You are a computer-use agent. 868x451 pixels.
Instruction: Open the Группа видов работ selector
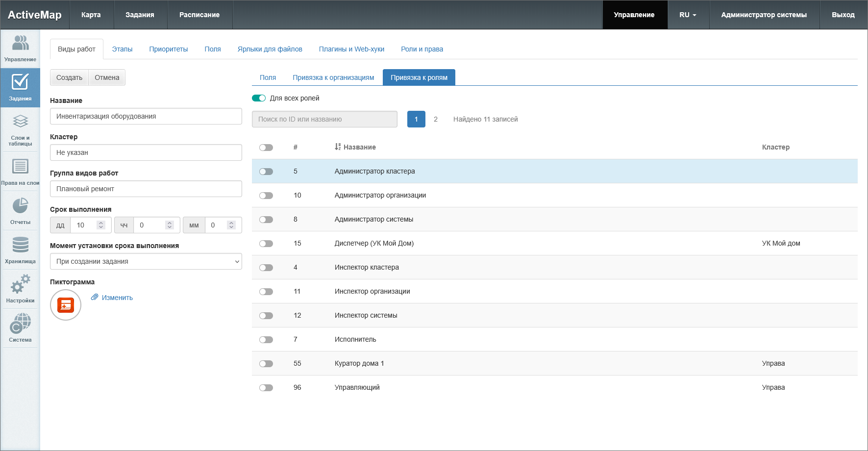click(x=146, y=189)
